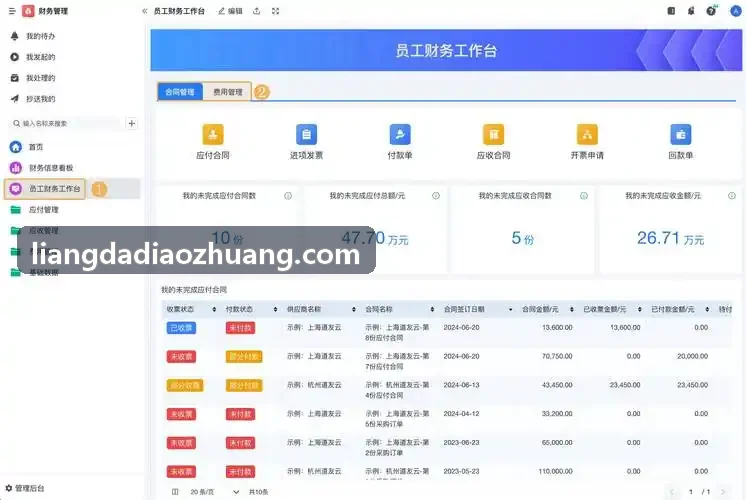Image resolution: width=746 pixels, height=500 pixels.
Task: Sort table by 合同名称 column
Action: point(432,309)
